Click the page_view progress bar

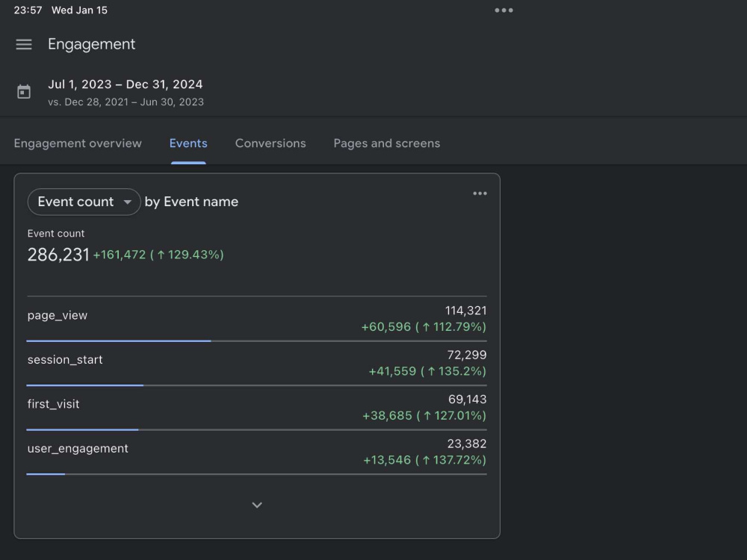point(257,341)
